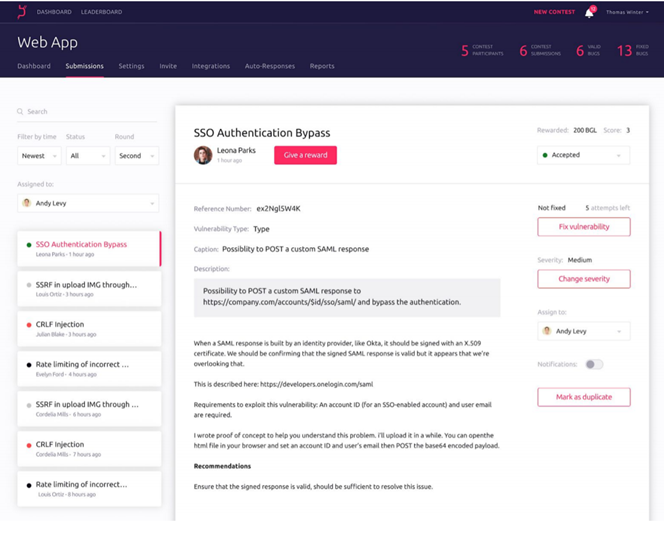Open CRLF Injection by Cordelia Mills

(89, 448)
